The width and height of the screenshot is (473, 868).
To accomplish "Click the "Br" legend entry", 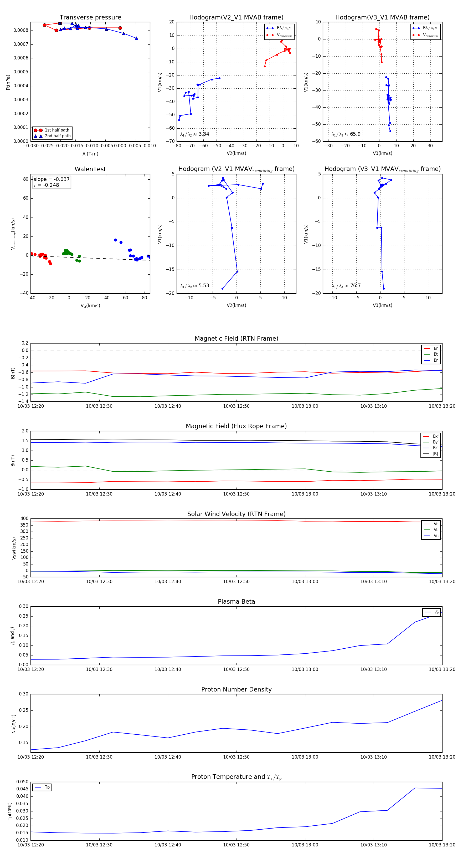I will tap(431, 349).
